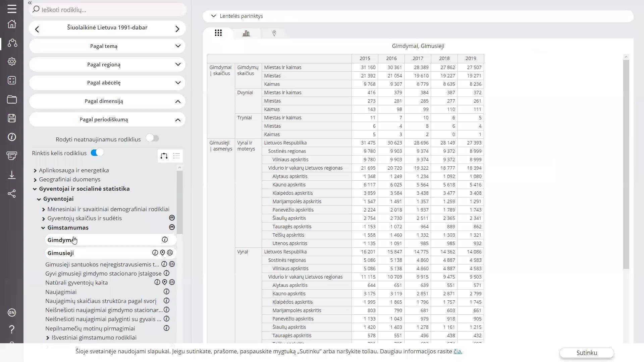Click the download icon in sidebar

click(x=12, y=175)
